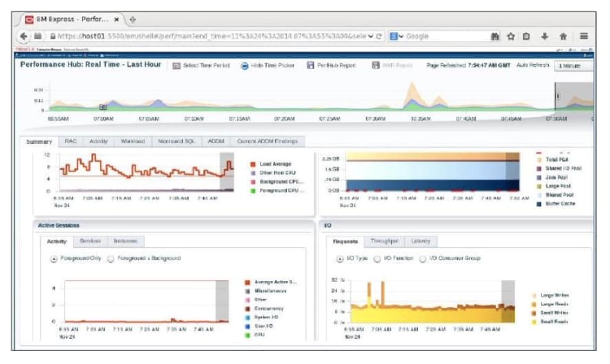Click the Select Time Period icon

click(176, 66)
